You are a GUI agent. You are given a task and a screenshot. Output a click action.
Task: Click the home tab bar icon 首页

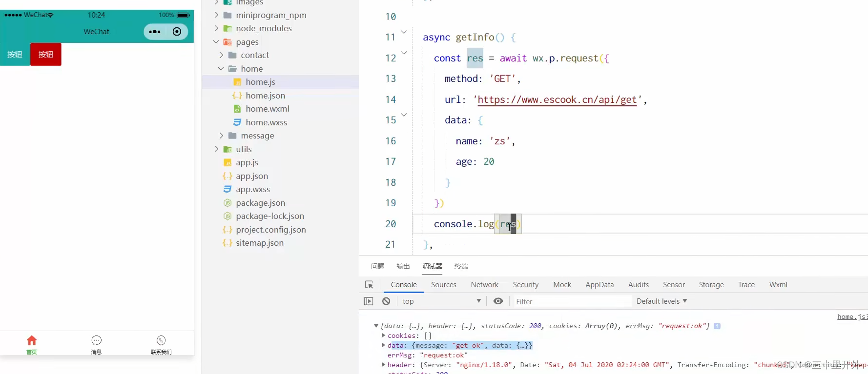32,340
